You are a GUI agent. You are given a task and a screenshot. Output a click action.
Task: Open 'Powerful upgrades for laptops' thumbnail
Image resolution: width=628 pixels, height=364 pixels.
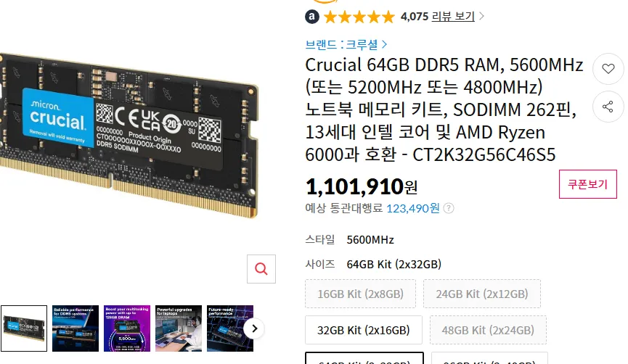(x=179, y=328)
